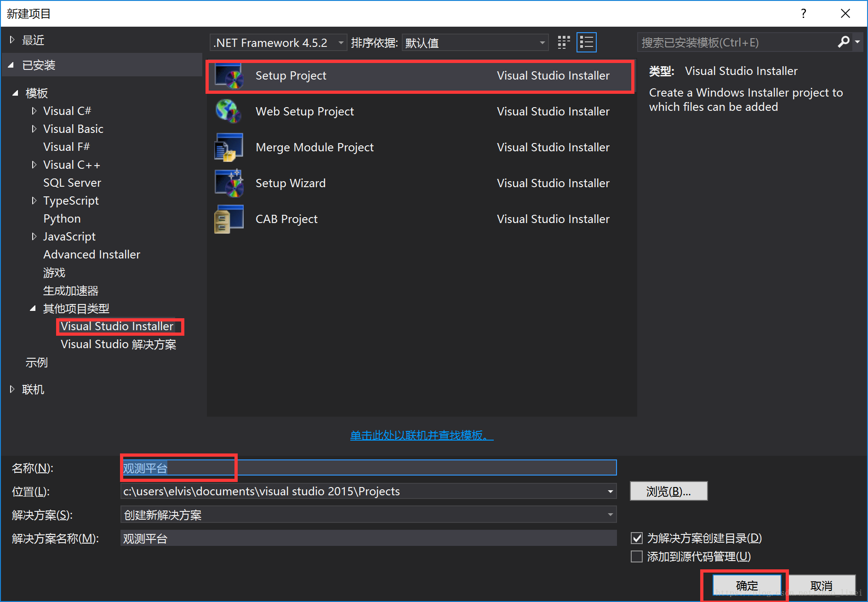
Task: Click the Setup Wizard icon
Action: (229, 183)
